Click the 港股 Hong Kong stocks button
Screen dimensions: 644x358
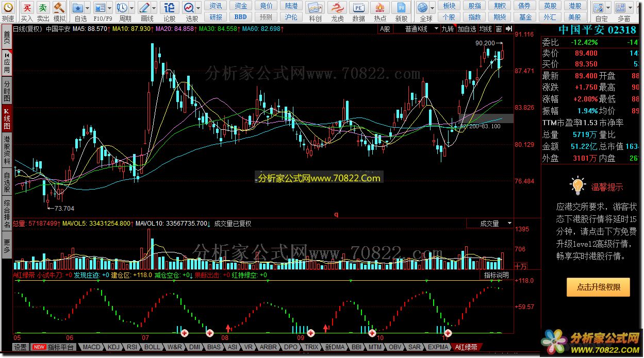pyautogui.click(x=575, y=6)
